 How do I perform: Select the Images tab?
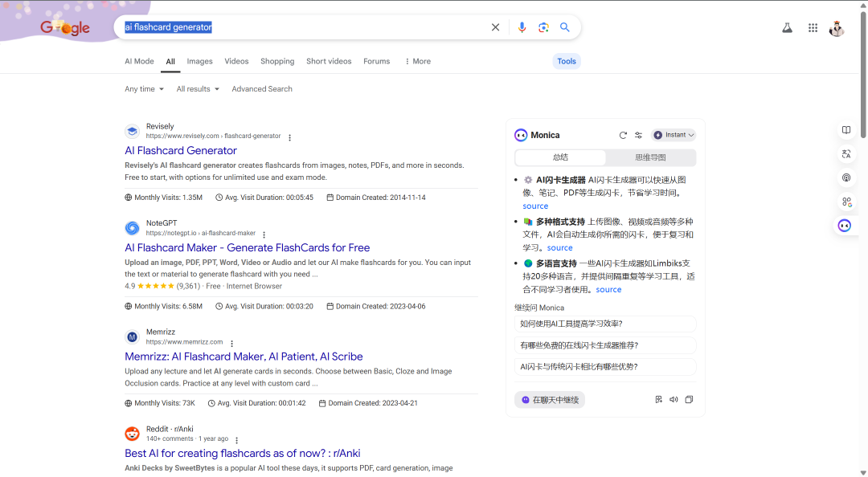click(x=199, y=61)
